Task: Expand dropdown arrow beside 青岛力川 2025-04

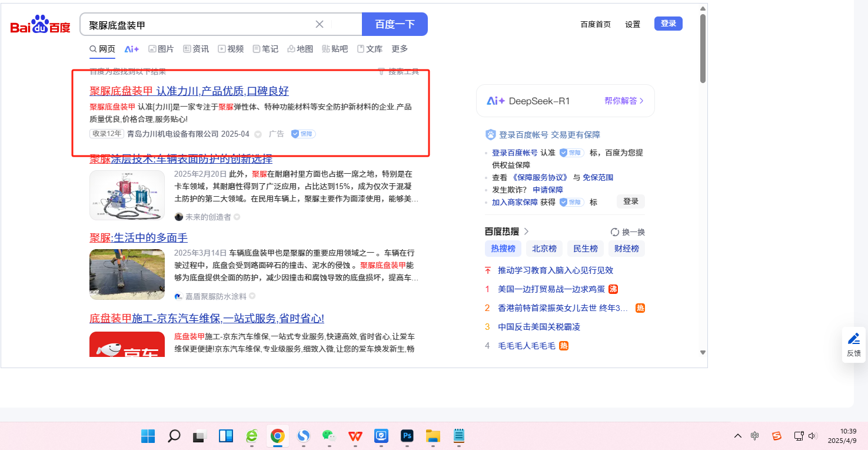Action: [x=258, y=134]
